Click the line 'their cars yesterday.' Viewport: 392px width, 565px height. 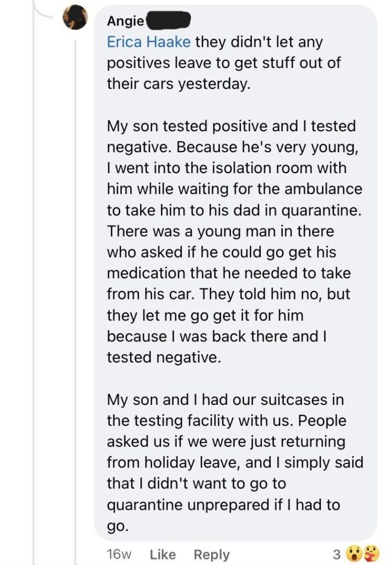179,84
